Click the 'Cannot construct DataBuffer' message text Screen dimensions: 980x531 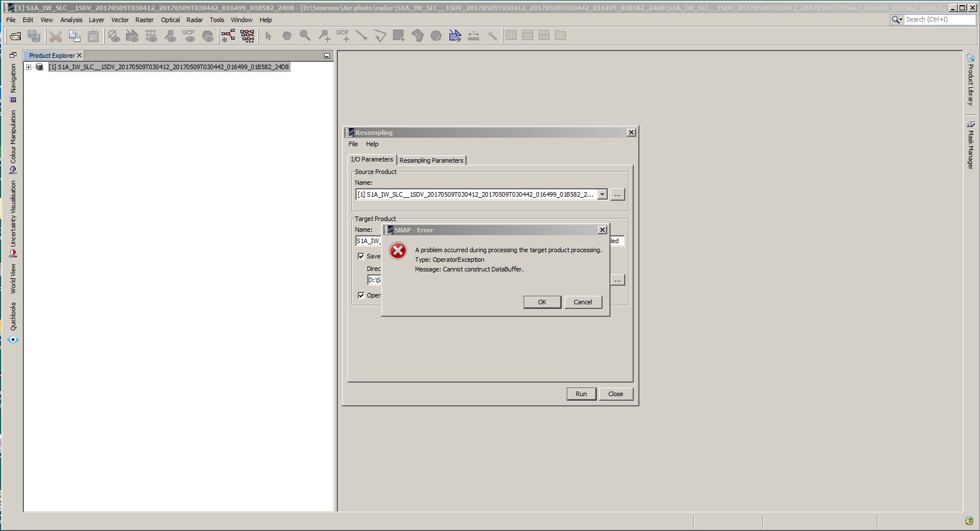tap(469, 269)
